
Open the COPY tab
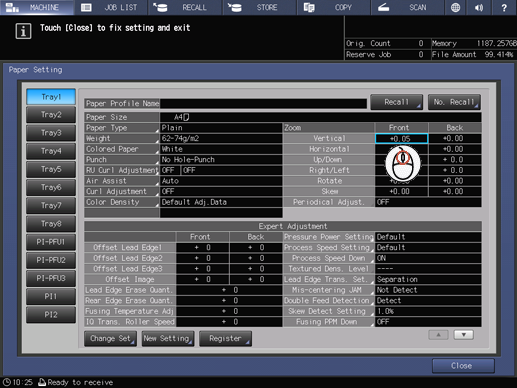[x=333, y=7]
